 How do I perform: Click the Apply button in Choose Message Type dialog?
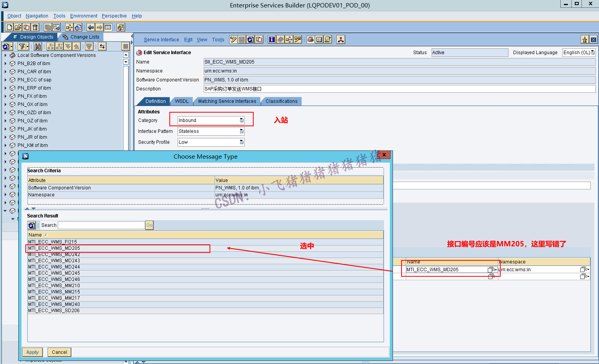click(x=32, y=352)
